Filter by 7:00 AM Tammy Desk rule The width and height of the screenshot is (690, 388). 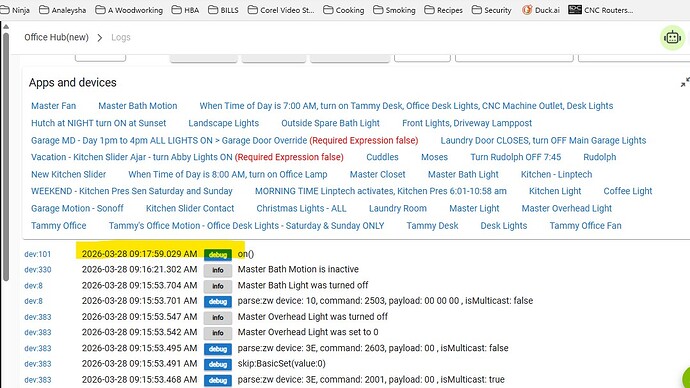(x=406, y=106)
